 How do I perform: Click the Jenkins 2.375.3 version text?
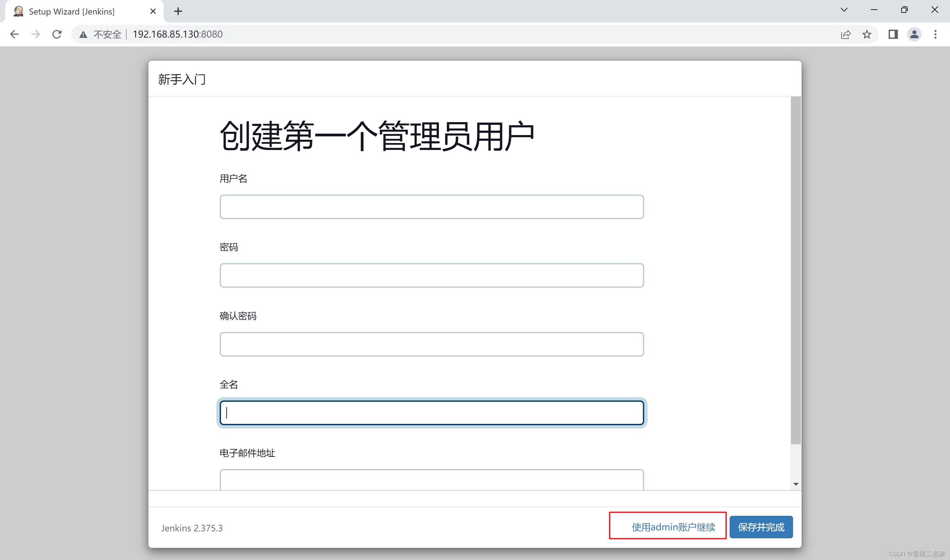(192, 528)
